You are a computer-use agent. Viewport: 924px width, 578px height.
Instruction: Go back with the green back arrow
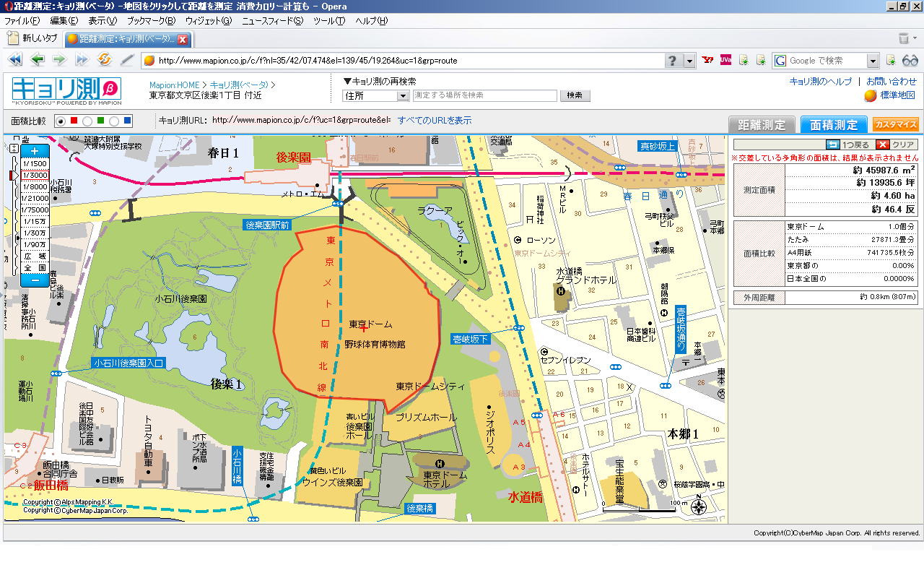click(38, 60)
